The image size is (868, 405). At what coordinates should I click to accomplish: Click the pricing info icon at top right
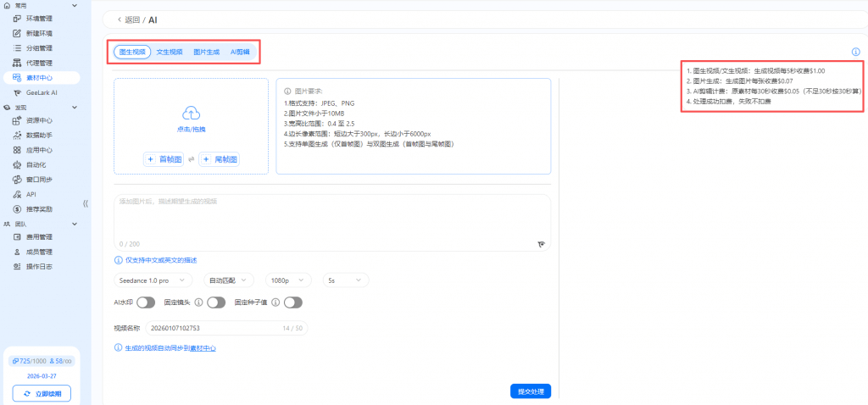855,52
